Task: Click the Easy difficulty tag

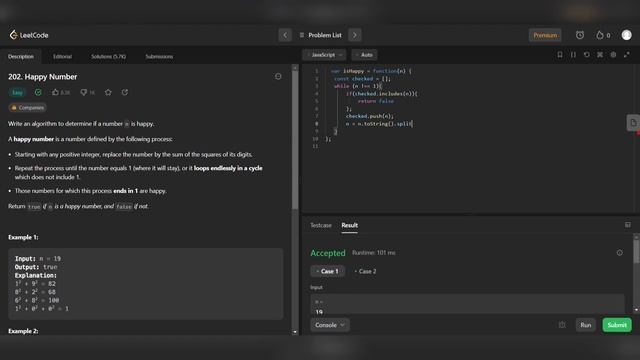Action: [17, 93]
